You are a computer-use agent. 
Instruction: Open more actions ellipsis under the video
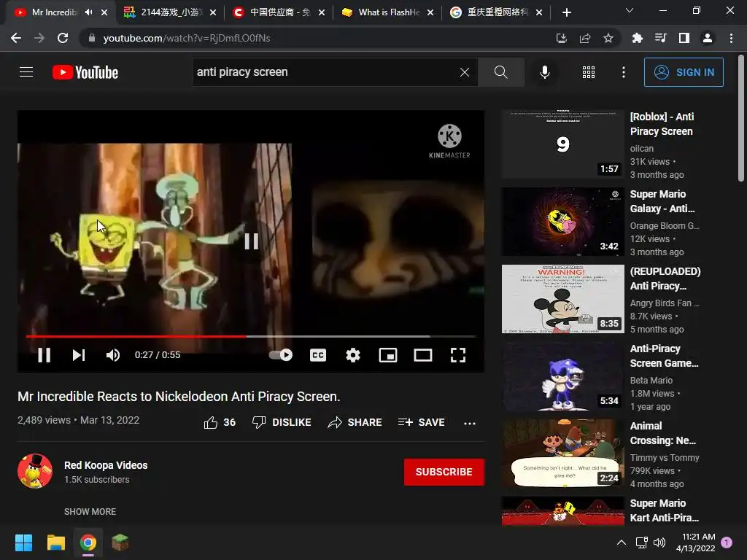tap(470, 423)
